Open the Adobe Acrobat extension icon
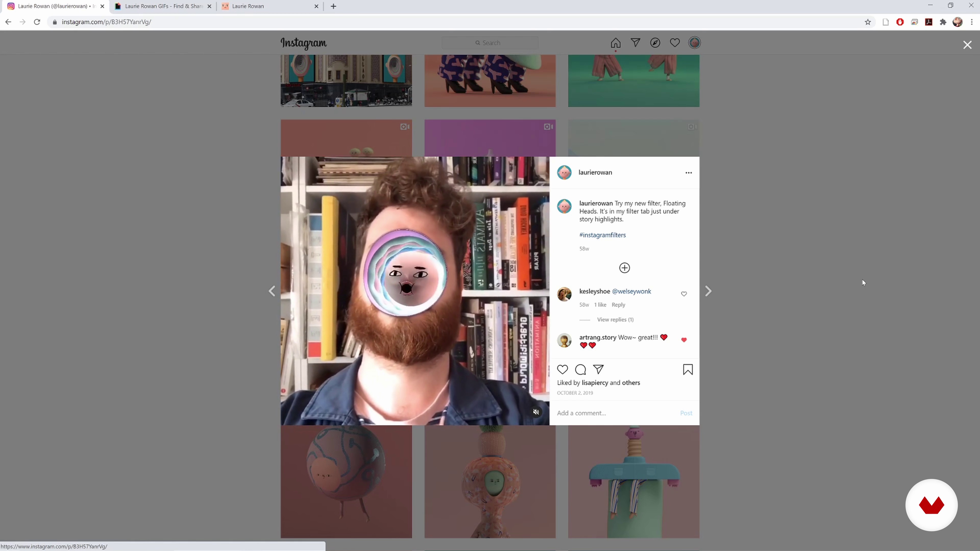Screen dimensions: 980x551 [x=929, y=22]
